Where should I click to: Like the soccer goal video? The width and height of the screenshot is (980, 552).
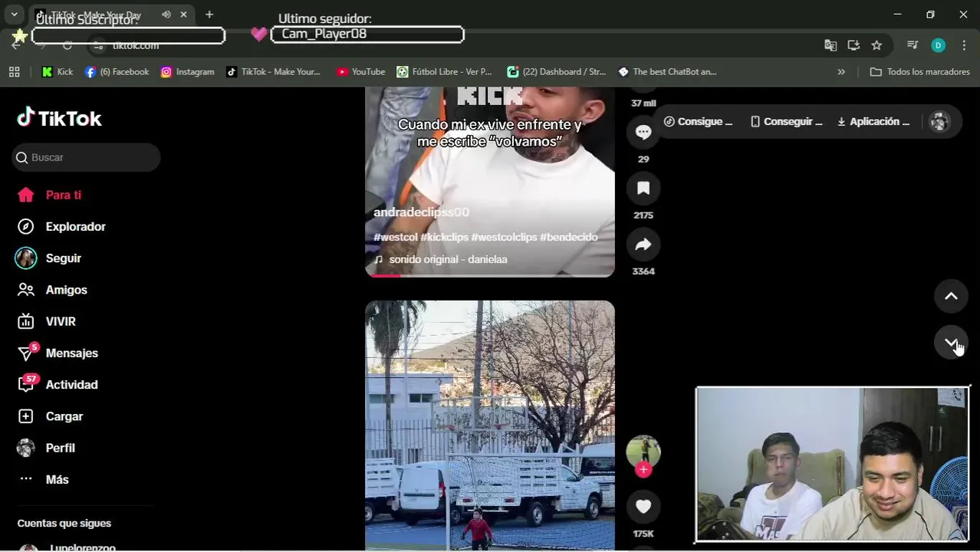coord(643,507)
